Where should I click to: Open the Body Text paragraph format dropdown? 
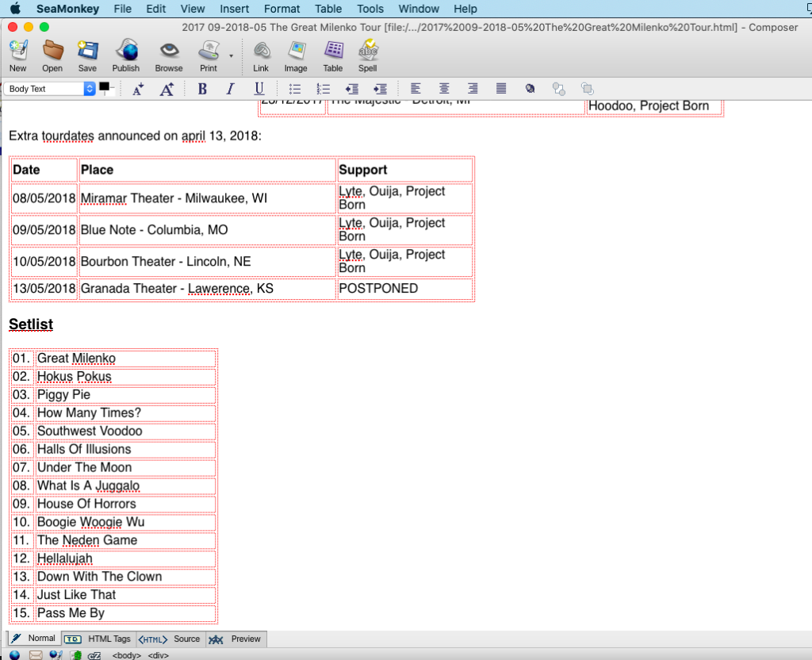pos(50,89)
